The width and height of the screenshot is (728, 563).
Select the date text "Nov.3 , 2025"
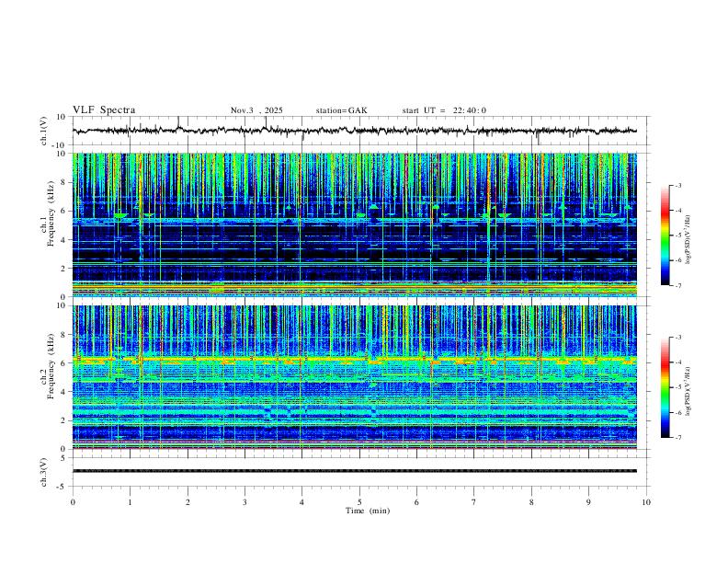(256, 110)
